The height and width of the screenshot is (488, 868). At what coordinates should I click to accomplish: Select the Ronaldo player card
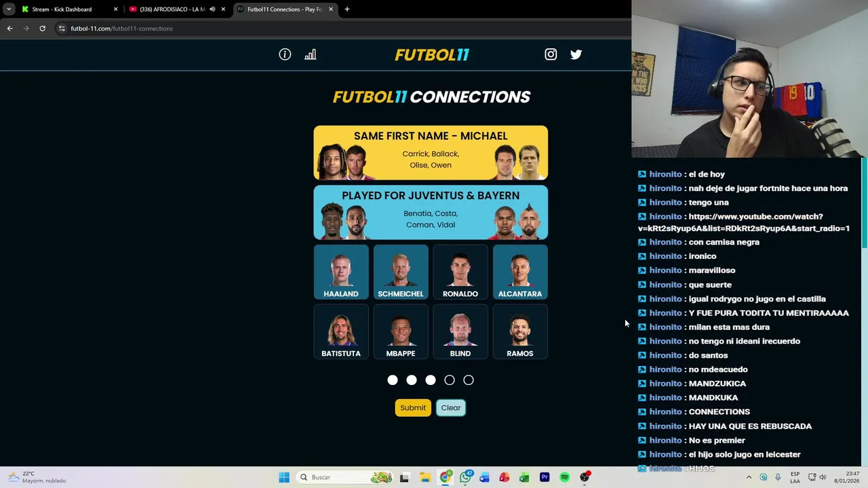(460, 272)
